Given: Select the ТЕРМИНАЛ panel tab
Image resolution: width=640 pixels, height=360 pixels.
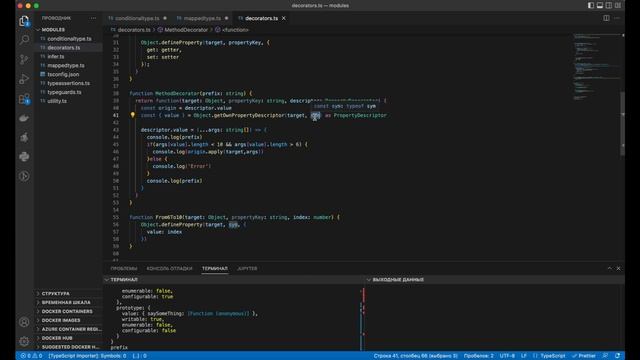Looking at the screenshot, I should [x=215, y=269].
